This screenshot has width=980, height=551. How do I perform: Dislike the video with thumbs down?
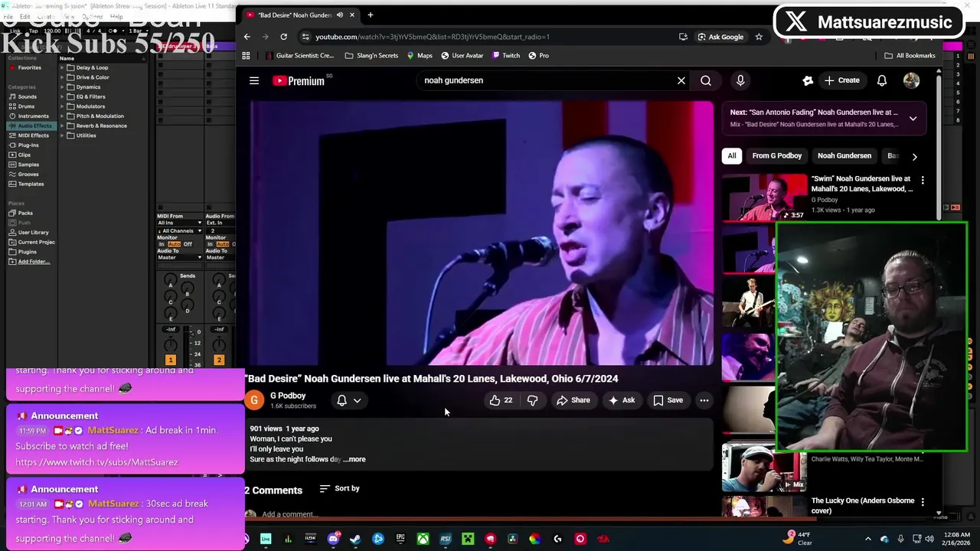(x=533, y=400)
